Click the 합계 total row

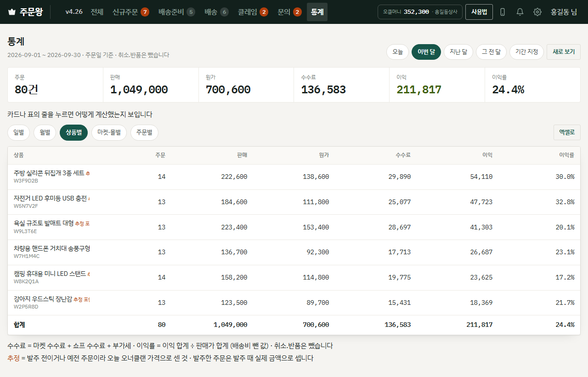click(294, 325)
